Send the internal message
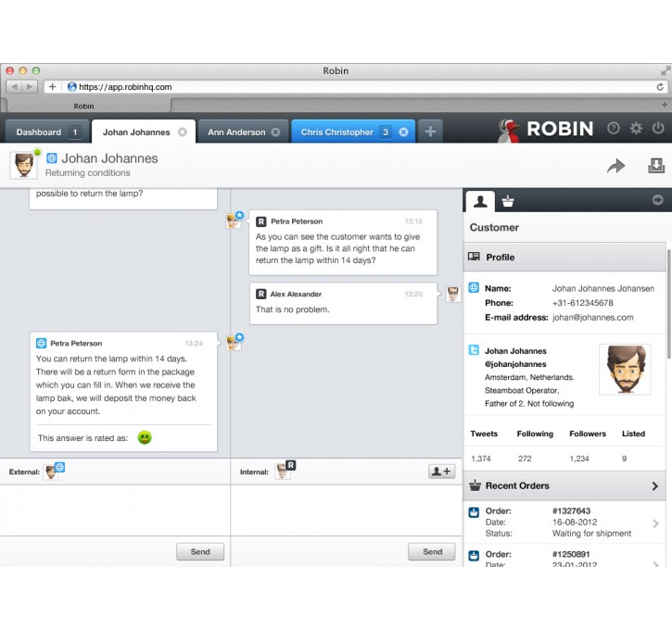 (x=432, y=551)
